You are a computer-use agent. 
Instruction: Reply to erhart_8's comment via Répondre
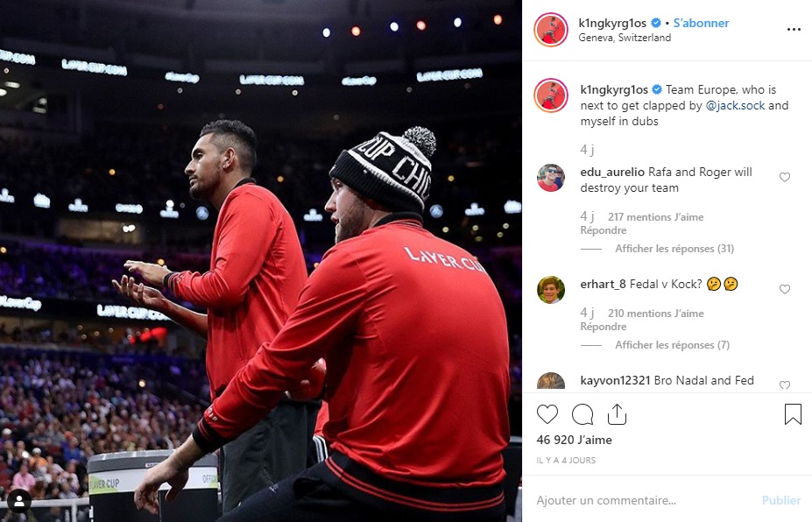604,327
